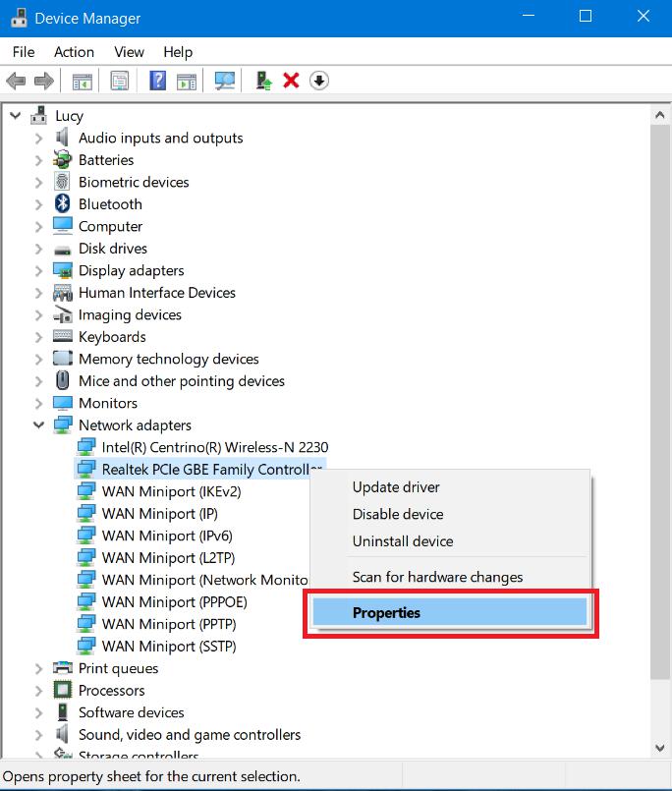672x791 pixels.
Task: Choose Uninstall device from context menu
Action: click(x=451, y=541)
